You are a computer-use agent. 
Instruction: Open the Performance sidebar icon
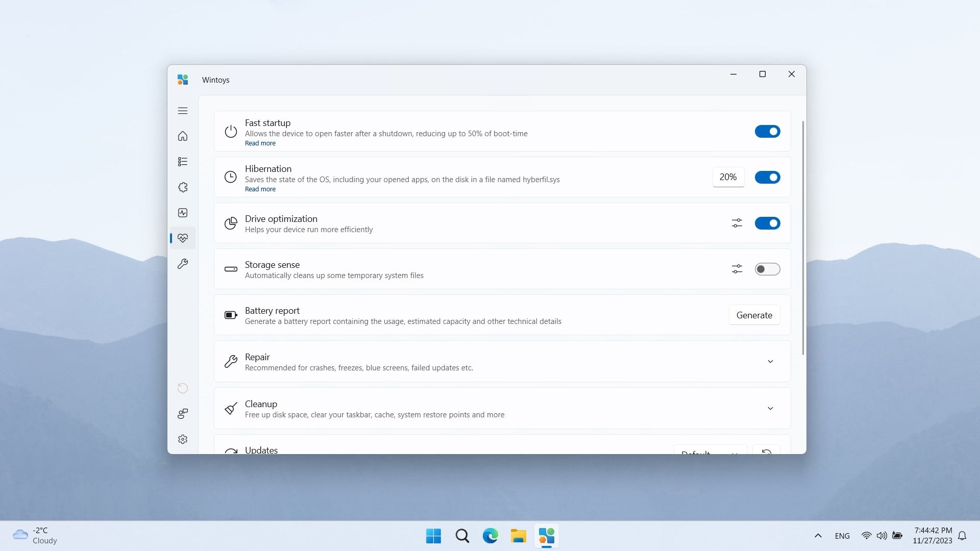pyautogui.click(x=183, y=213)
